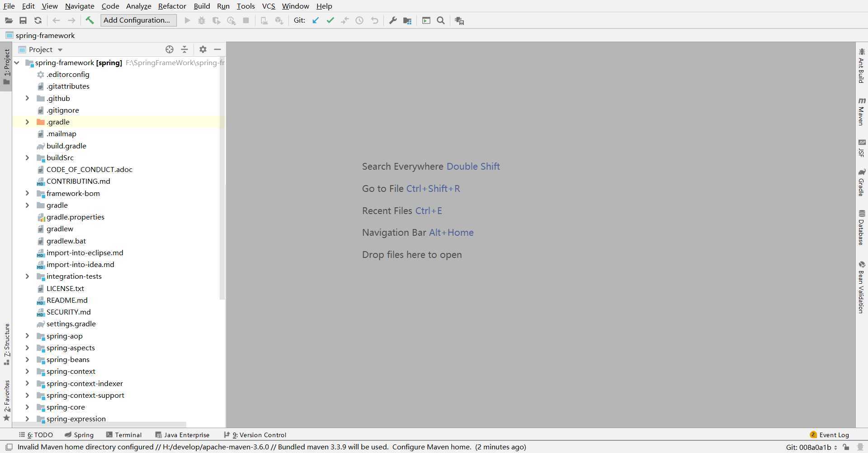868x453 pixels.
Task: Open the Event Log
Action: click(x=829, y=435)
